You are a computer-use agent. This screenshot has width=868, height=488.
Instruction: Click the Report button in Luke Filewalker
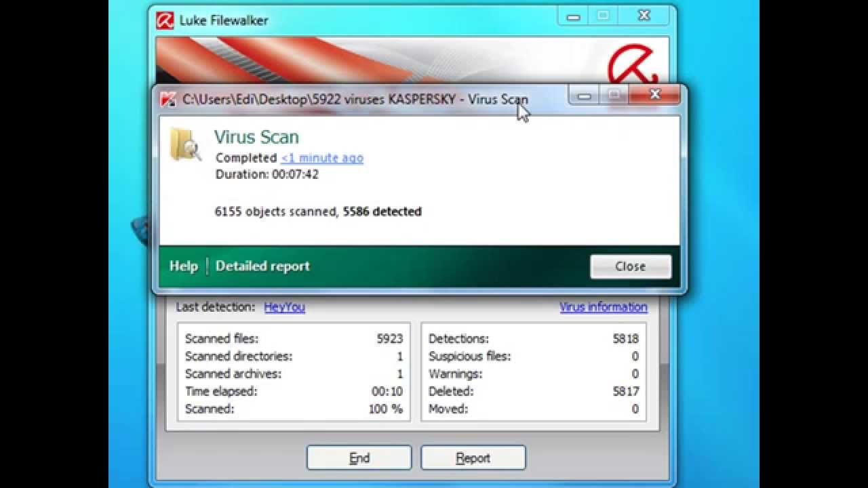point(473,458)
